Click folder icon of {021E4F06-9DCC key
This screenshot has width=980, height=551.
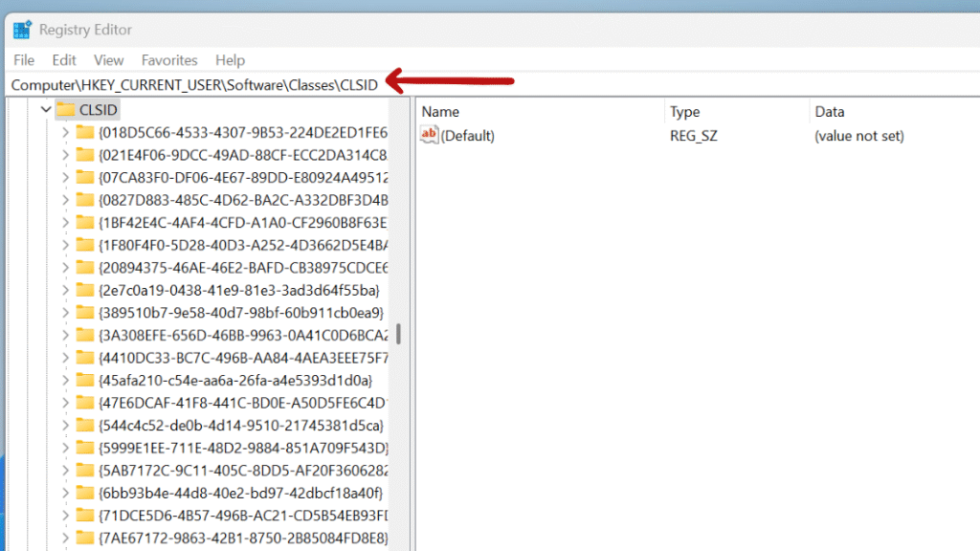coord(85,154)
